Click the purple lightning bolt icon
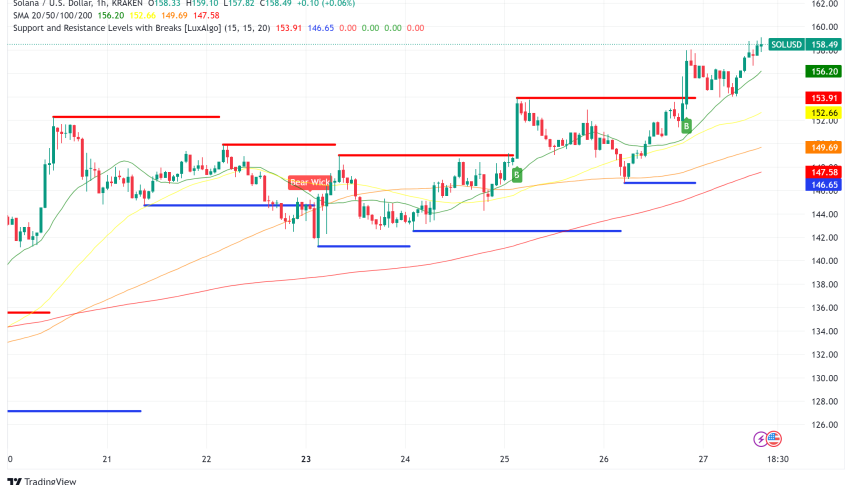 pos(760,439)
